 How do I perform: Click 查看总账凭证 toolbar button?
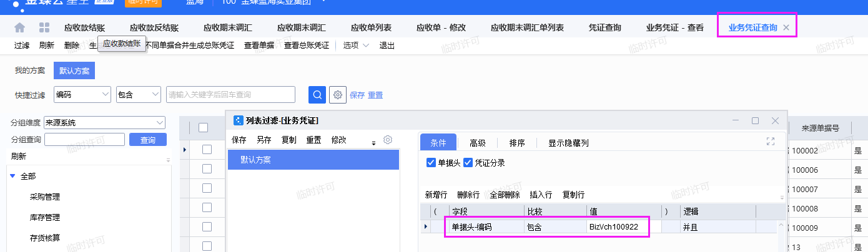307,46
